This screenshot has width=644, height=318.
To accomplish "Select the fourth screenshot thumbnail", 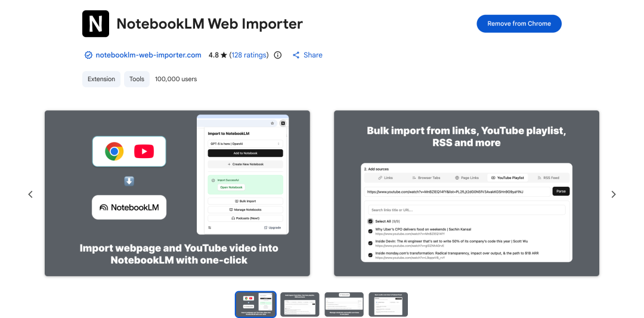I will click(388, 304).
